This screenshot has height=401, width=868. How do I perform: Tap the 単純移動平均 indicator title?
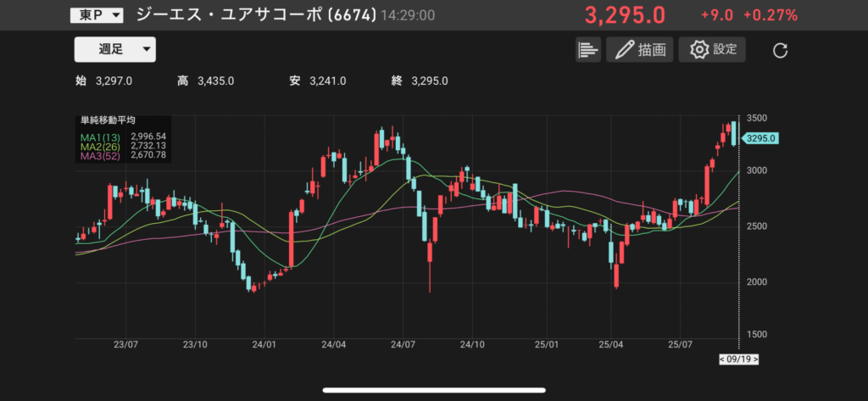point(108,121)
